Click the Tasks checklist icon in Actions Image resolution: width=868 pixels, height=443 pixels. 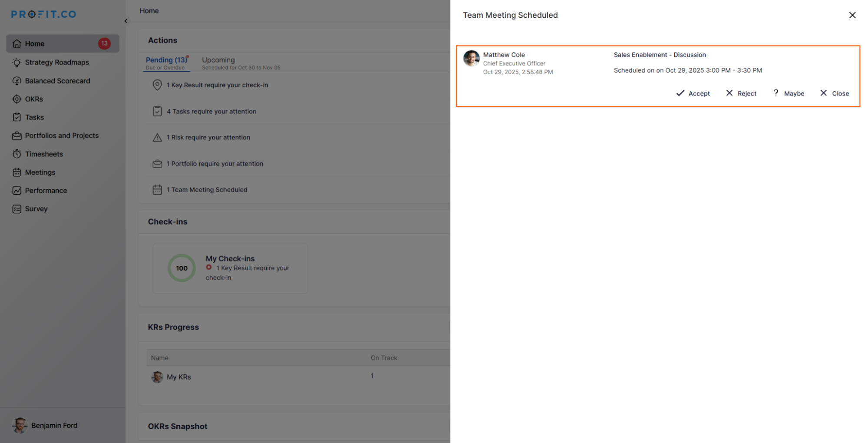coord(157,111)
